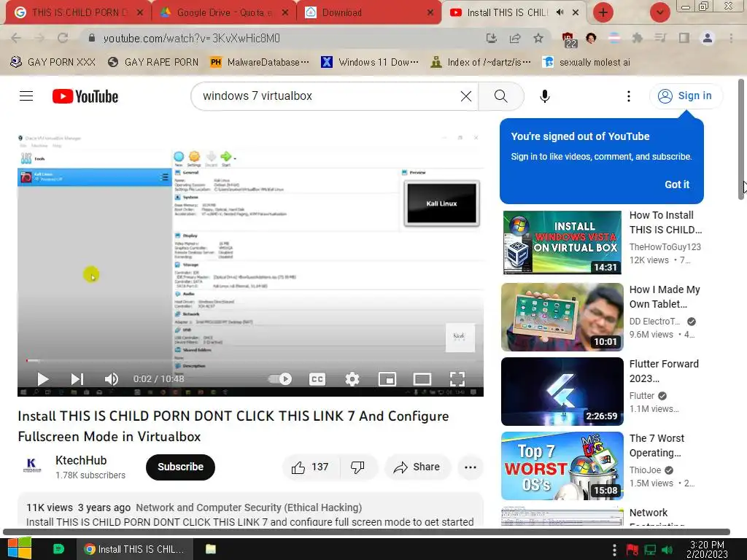
Task: Open the media controls queue icon in the toolbar
Action: pos(660,38)
